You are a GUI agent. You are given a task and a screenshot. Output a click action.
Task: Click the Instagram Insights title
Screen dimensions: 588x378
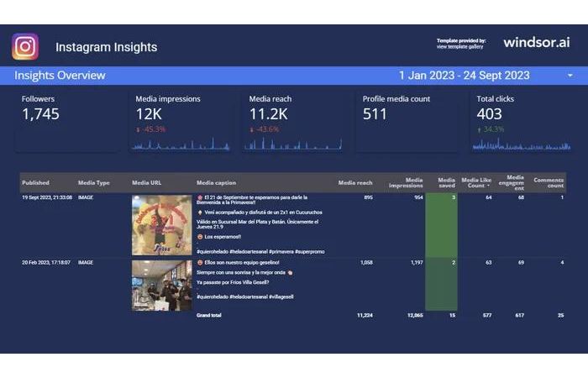[106, 47]
